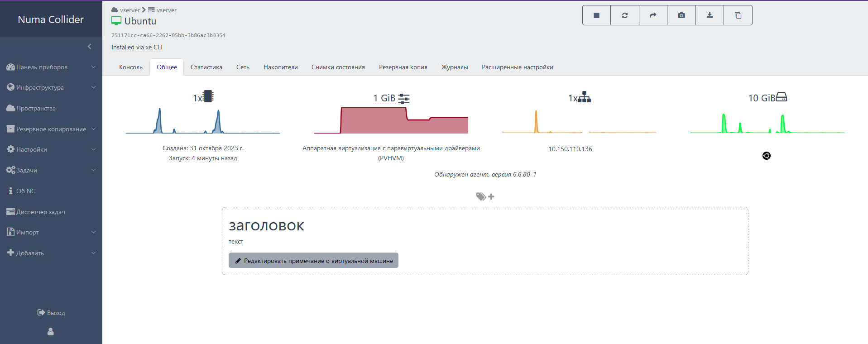Switch to the Снимки состояния tab
The width and height of the screenshot is (868, 344).
coord(338,67)
